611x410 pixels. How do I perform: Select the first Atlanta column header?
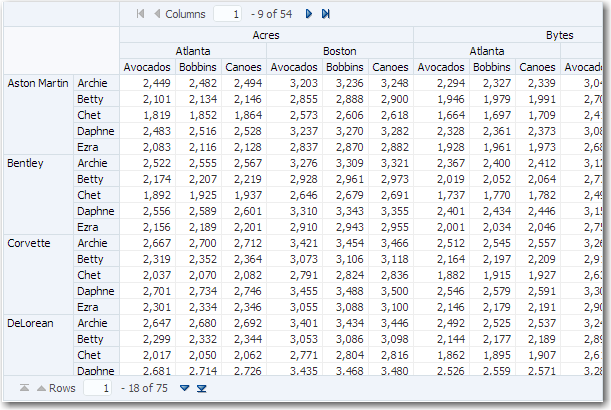[x=193, y=51]
